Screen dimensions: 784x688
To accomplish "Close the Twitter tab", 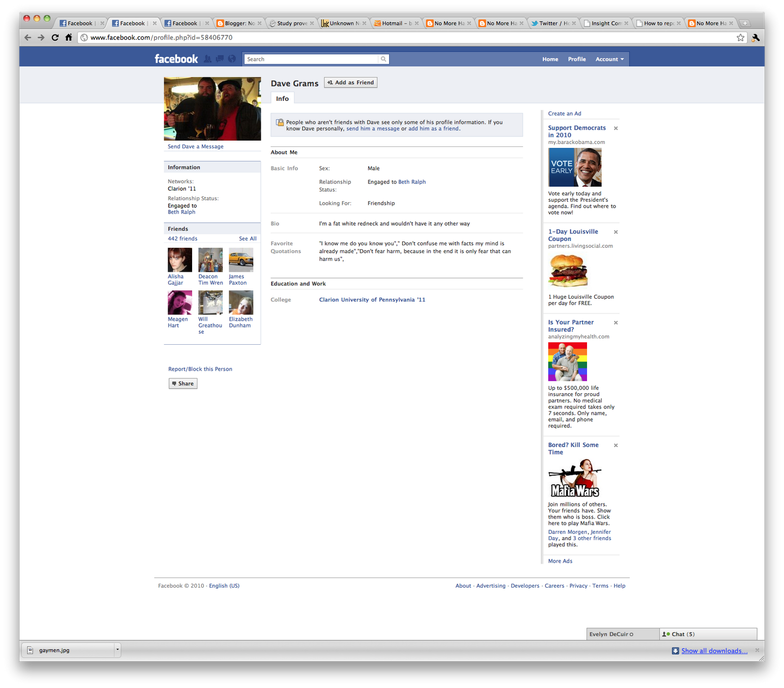I will (574, 23).
